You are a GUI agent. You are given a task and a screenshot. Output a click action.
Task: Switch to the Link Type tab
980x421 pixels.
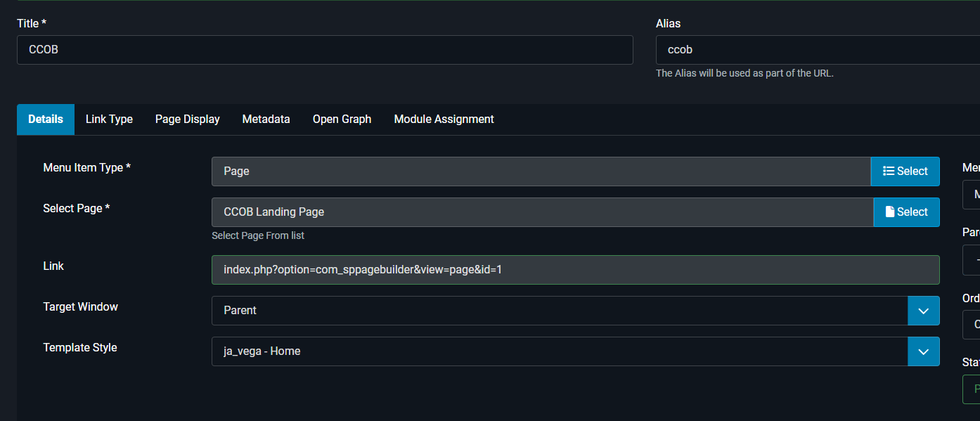coord(109,119)
